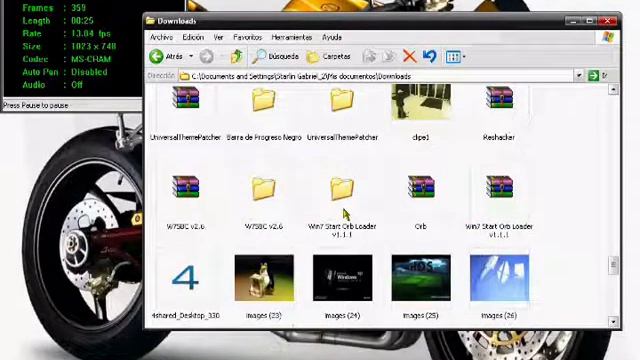
Task: Click the scrollbar up arrow
Action: 613,89
